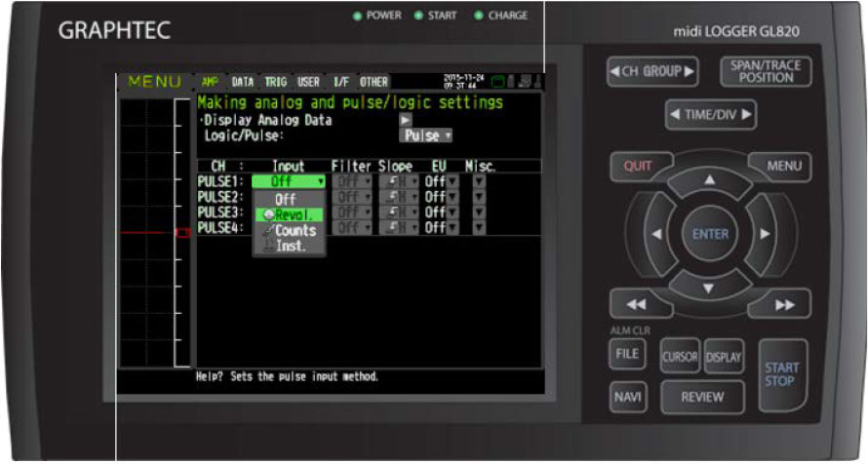Click the help text about pulse input method
868x464 pixels.
[x=288, y=376]
